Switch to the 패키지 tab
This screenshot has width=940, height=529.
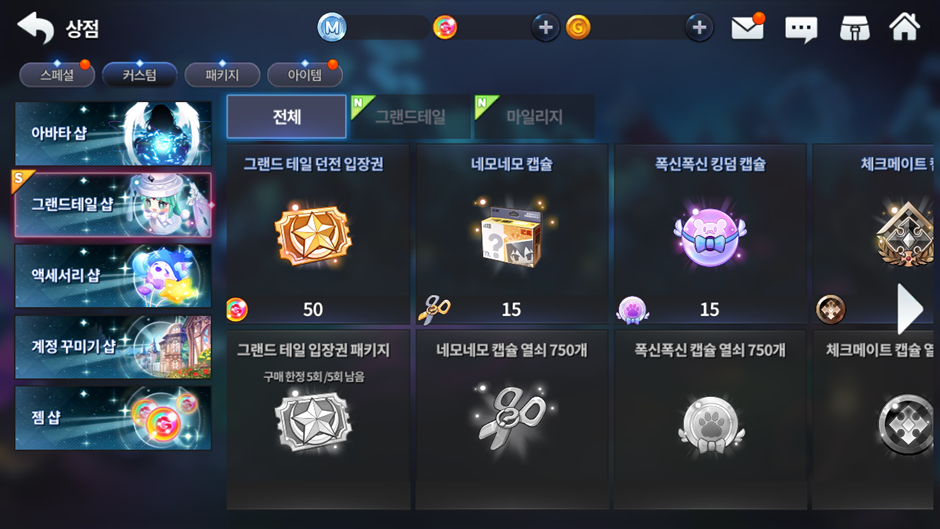pyautogui.click(x=222, y=75)
